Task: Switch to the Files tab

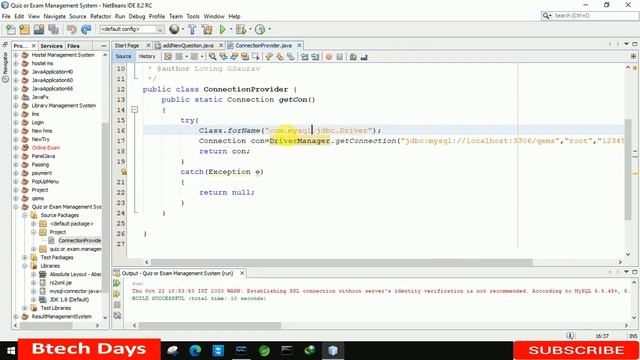Action: pos(73,46)
